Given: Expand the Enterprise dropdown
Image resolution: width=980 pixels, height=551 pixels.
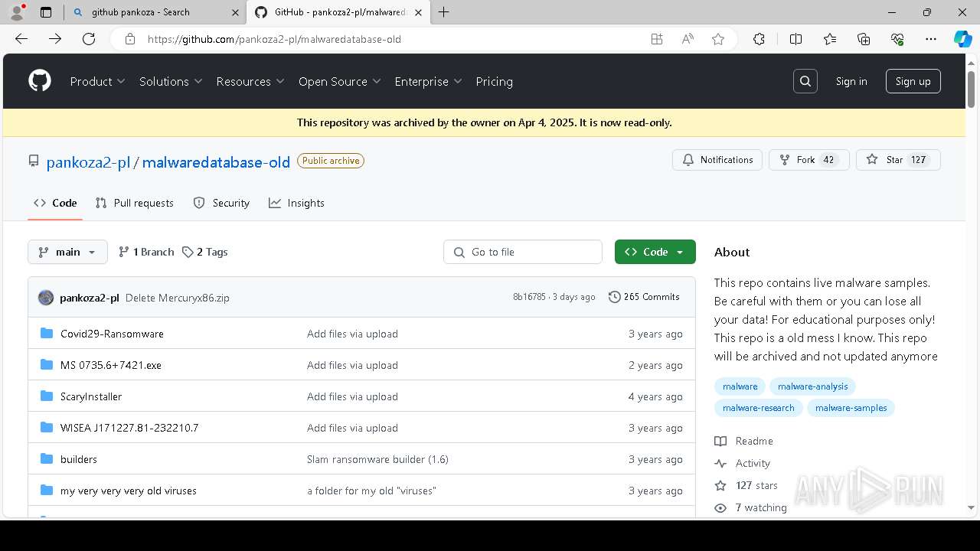Looking at the screenshot, I should click(x=428, y=81).
